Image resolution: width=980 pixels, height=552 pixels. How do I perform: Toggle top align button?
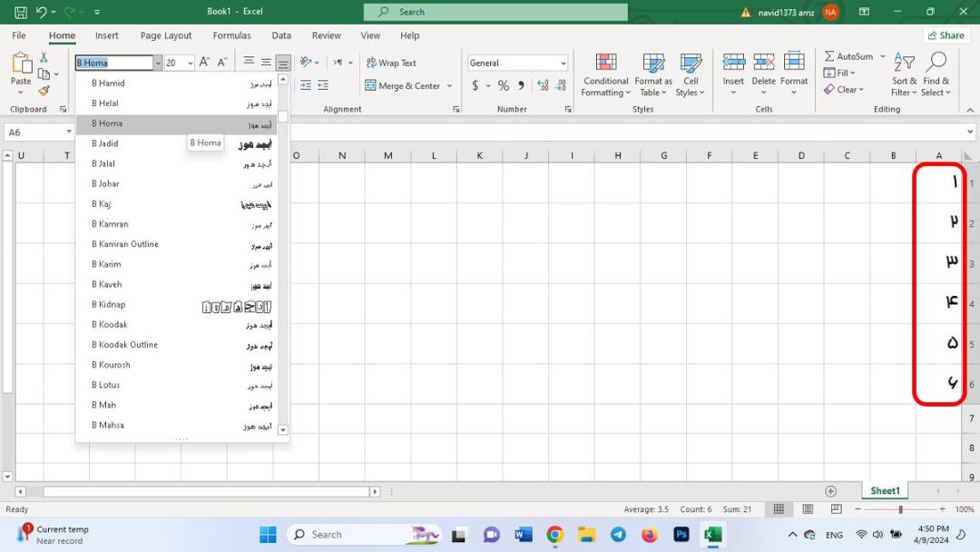249,62
